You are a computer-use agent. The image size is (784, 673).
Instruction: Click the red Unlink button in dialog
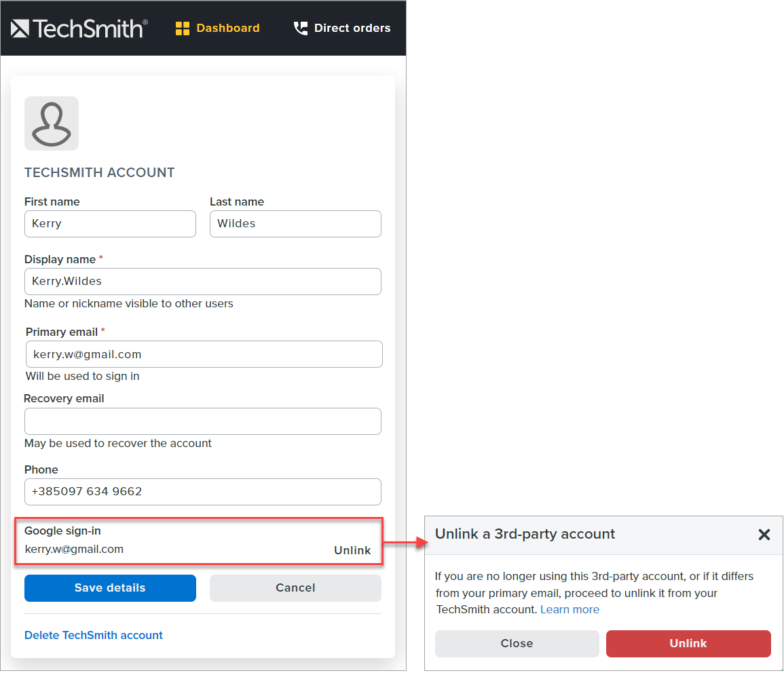[x=688, y=643]
